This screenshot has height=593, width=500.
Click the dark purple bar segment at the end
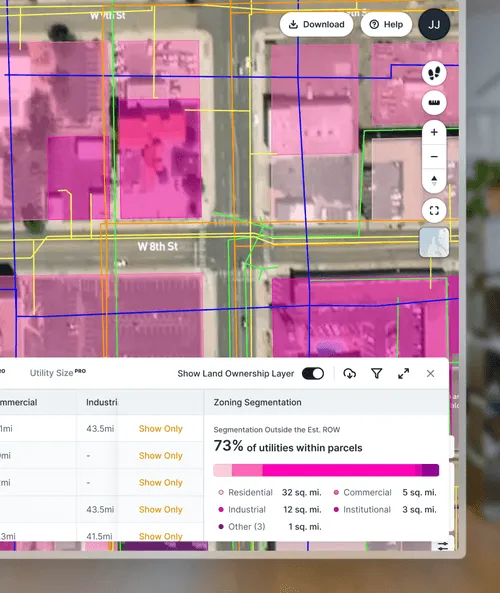[430, 470]
